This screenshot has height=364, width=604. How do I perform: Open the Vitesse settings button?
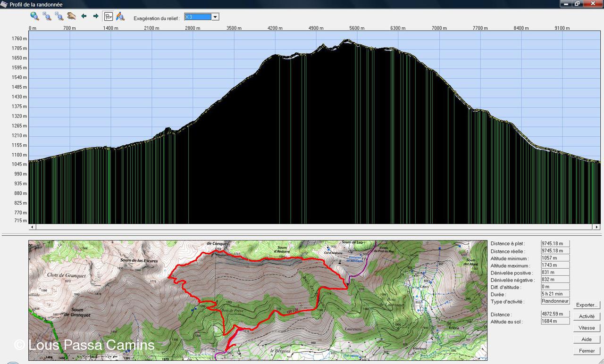pyautogui.click(x=587, y=328)
